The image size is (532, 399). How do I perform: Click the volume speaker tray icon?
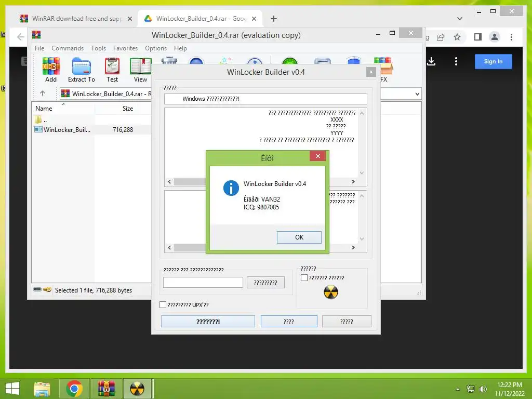[x=483, y=389]
